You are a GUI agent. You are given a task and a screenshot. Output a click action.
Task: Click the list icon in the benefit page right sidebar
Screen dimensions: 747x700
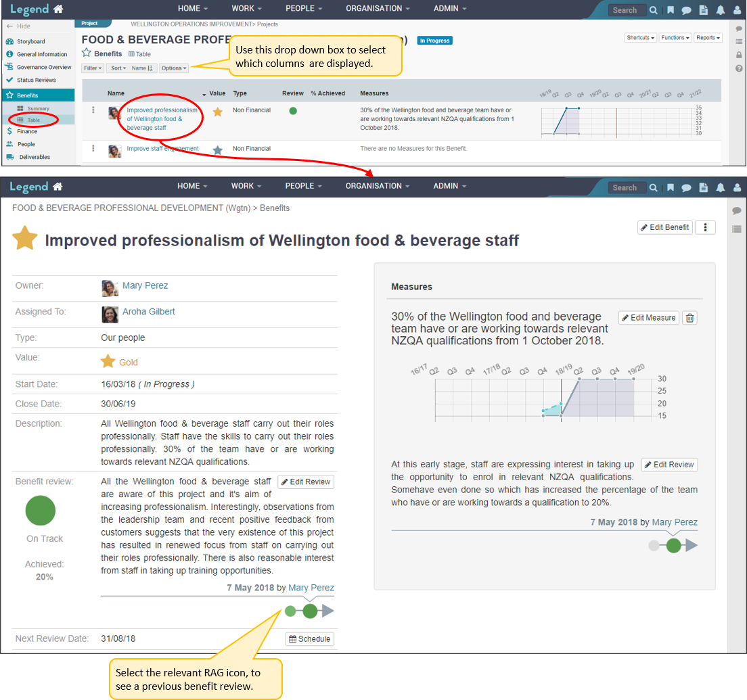pyautogui.click(x=737, y=229)
